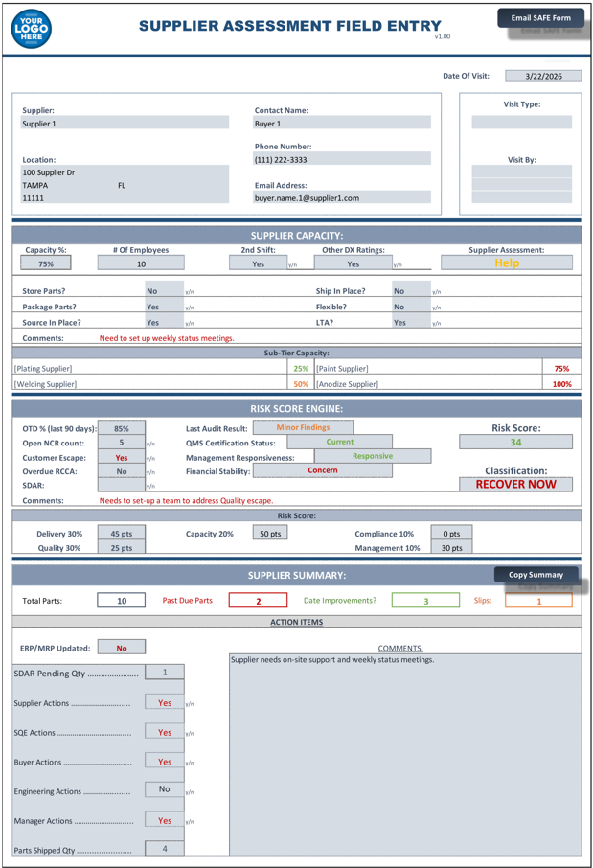Open the Last Audit Result dropdown
This screenshot has width=593, height=868.
pyautogui.click(x=303, y=427)
